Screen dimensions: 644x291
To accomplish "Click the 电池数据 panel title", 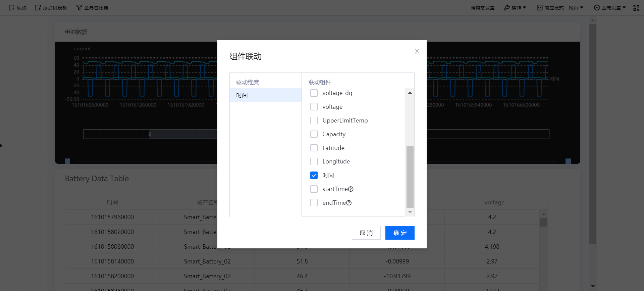I will pyautogui.click(x=76, y=32).
